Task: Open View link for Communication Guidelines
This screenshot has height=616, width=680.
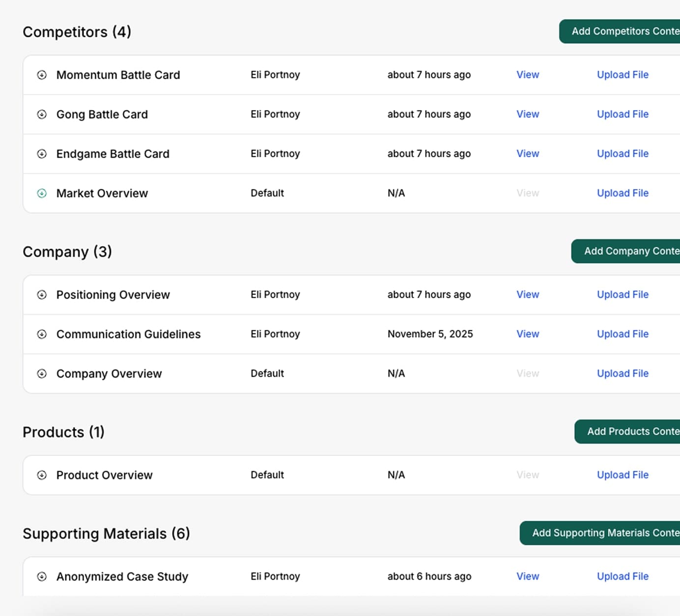Action: point(527,334)
